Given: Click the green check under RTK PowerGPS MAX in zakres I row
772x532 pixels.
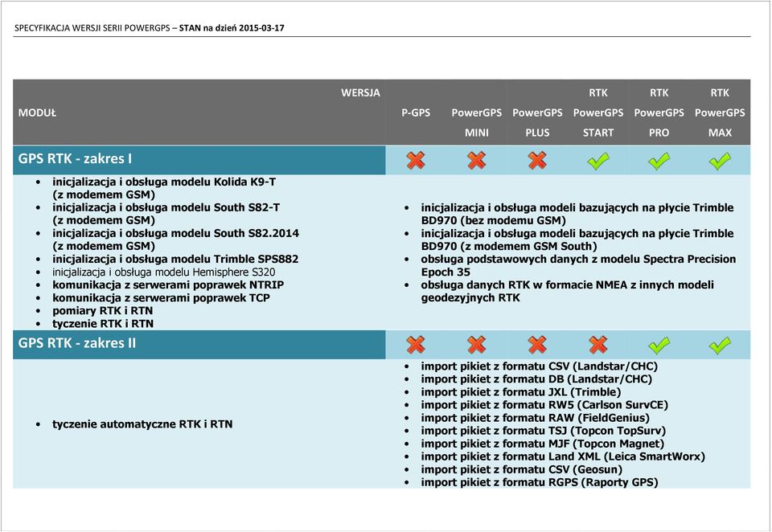Looking at the screenshot, I should pyautogui.click(x=720, y=161).
